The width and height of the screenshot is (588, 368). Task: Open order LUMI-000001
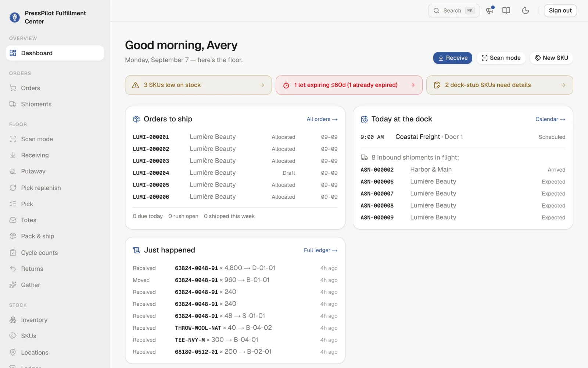pos(235,137)
